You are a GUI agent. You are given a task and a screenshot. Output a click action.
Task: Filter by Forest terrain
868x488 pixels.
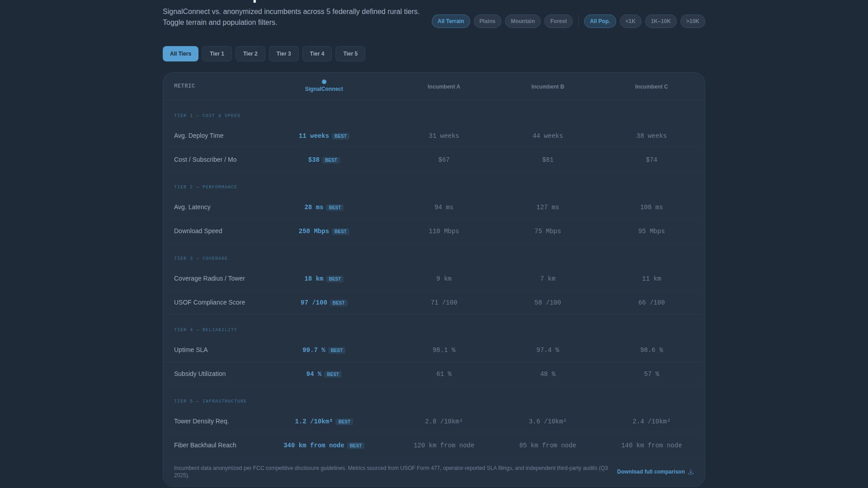click(558, 21)
